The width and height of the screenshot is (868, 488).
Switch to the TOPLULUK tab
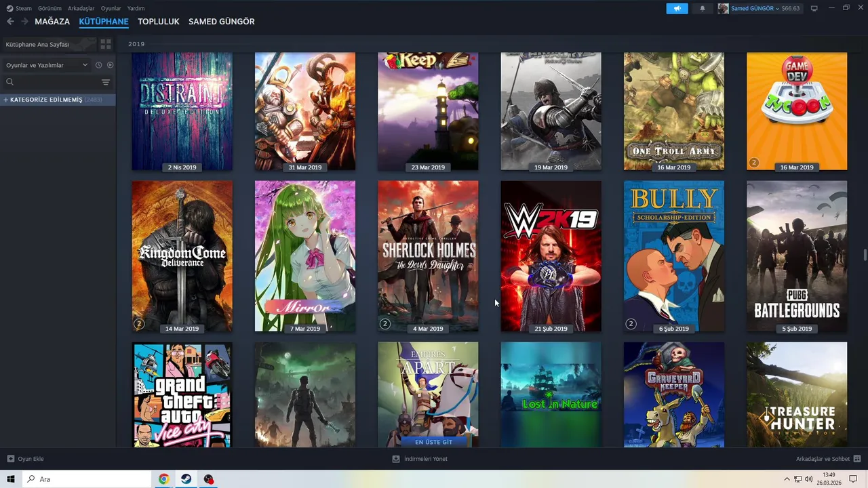[159, 22]
